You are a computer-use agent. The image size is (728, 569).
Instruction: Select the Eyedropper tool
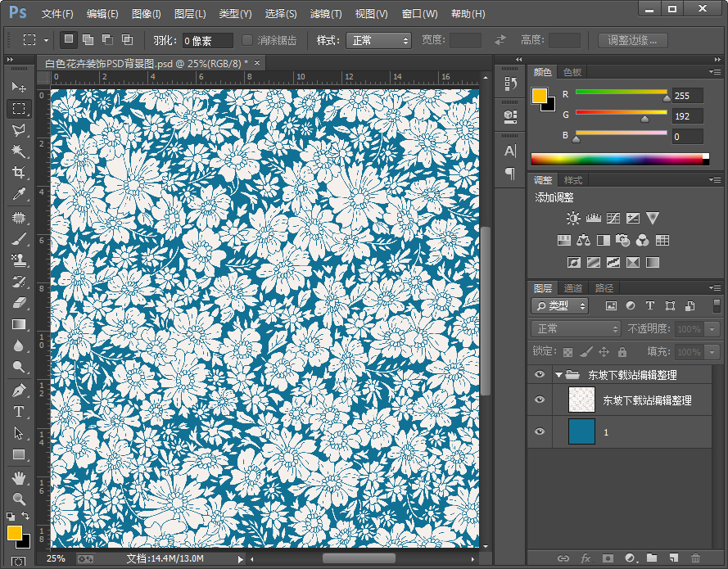pos(19,194)
